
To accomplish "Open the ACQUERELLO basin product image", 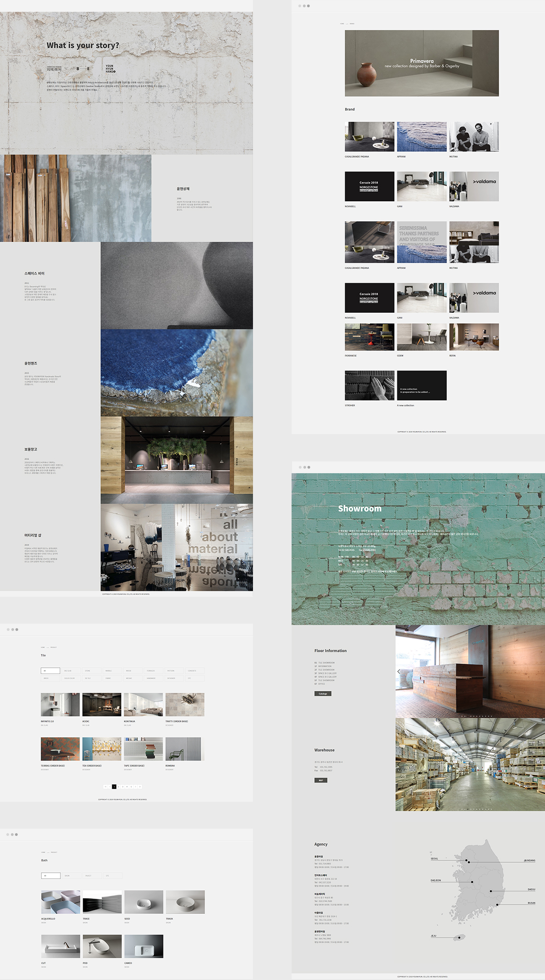I will click(x=60, y=902).
